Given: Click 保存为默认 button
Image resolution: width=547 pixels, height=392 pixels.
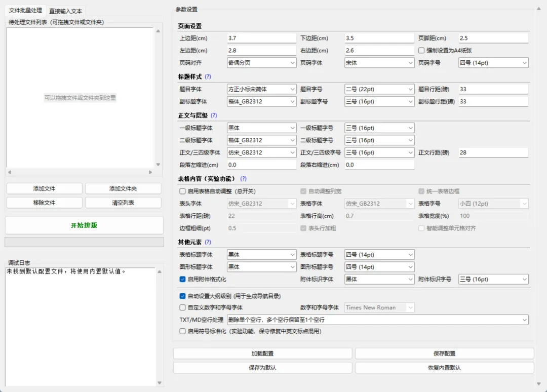Looking at the screenshot, I should click(263, 368).
